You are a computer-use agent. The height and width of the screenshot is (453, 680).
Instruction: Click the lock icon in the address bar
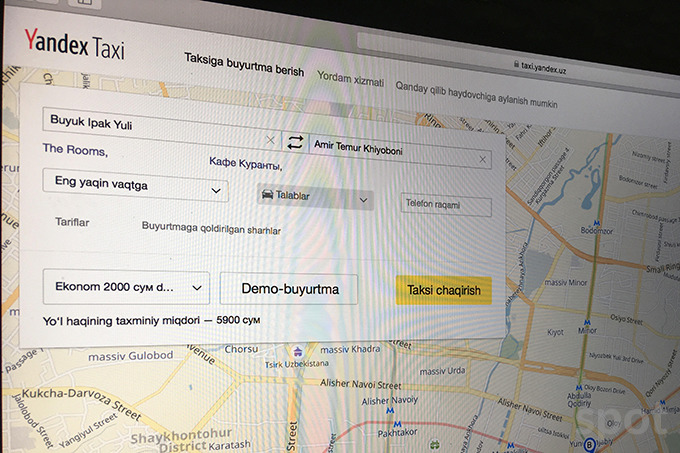coord(516,64)
